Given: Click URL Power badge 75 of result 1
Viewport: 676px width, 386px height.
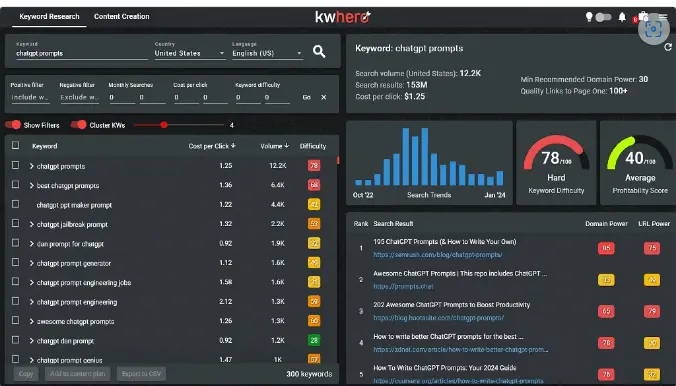Looking at the screenshot, I should point(652,248).
